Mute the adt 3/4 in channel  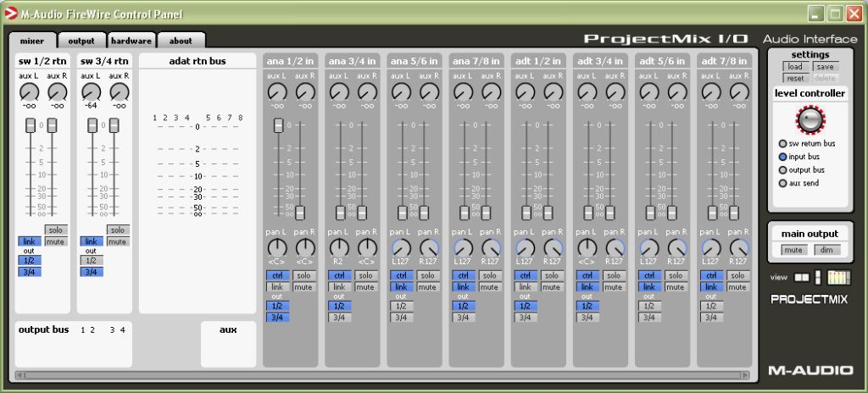(x=614, y=287)
